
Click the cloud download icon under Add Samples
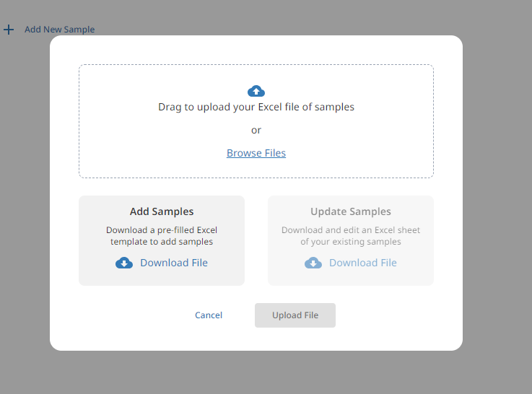[x=124, y=263]
